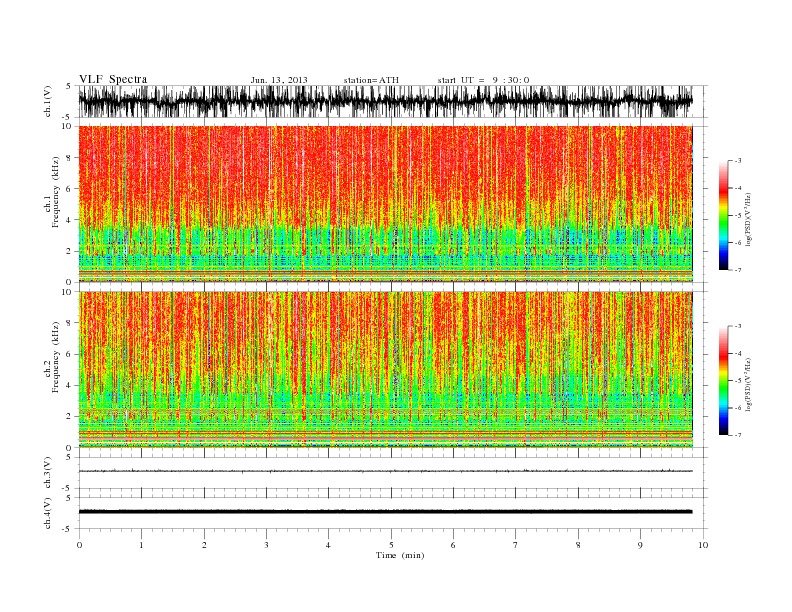The image size is (792, 612).
Task: Click the -3 tick on ch.1 color bar
Action: pyautogui.click(x=737, y=161)
